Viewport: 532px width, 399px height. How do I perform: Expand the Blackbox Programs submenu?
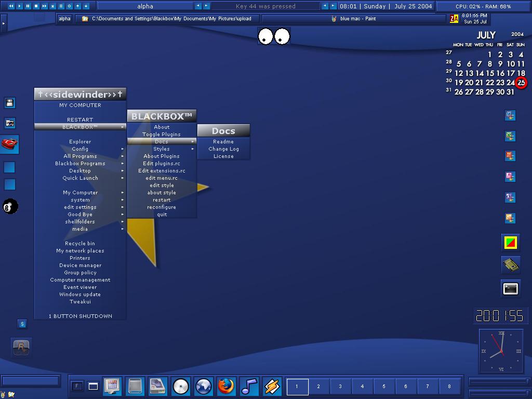[80, 164]
